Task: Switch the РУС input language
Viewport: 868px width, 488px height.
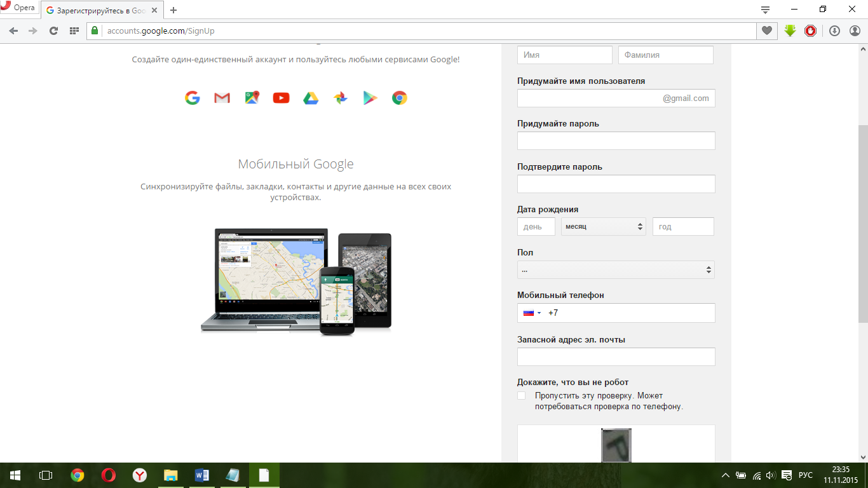Action: point(805,475)
